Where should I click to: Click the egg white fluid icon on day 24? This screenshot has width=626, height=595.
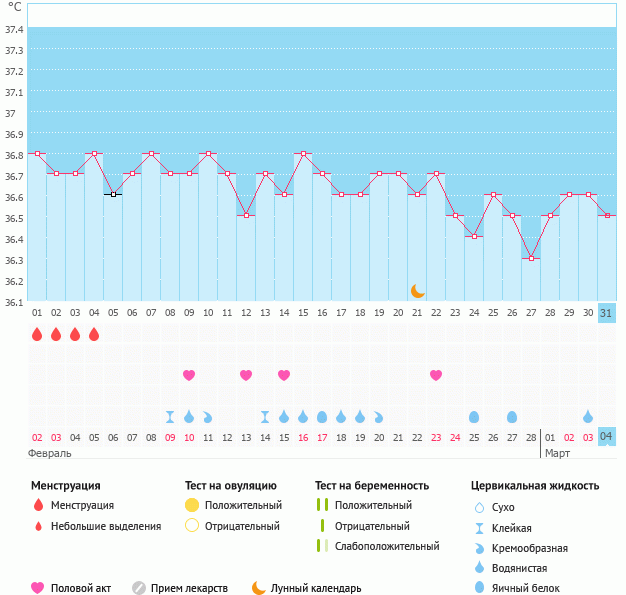(x=474, y=416)
